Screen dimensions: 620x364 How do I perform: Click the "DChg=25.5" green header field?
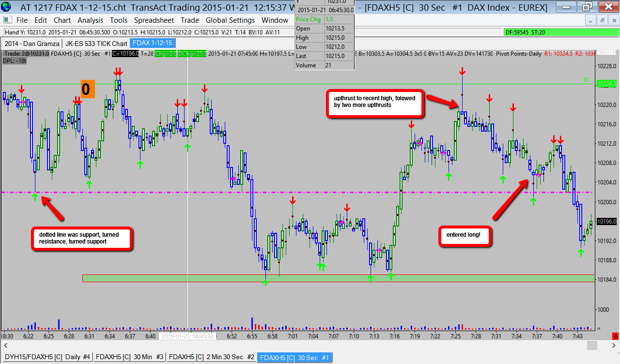click(x=192, y=54)
